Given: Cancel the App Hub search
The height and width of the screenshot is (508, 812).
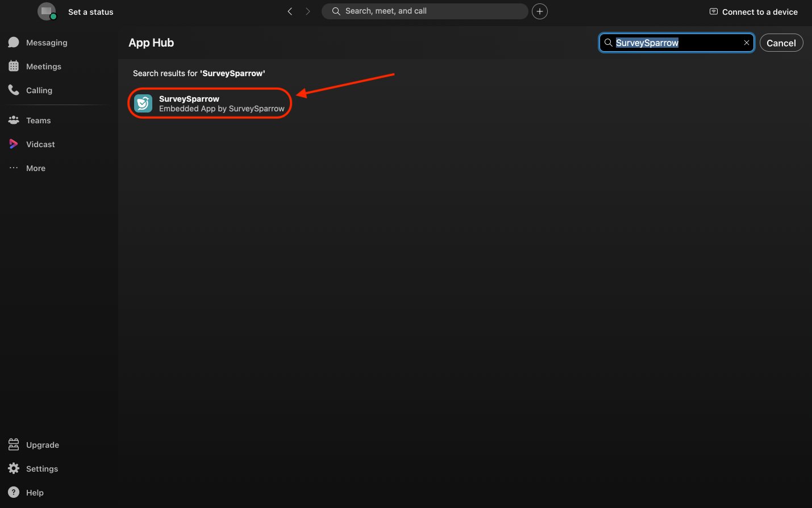Looking at the screenshot, I should 781,43.
